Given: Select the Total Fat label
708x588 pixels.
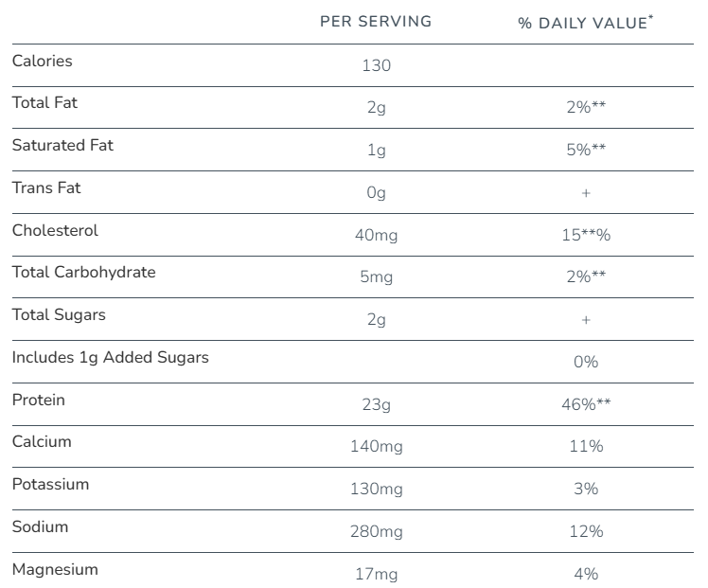Looking at the screenshot, I should click(44, 103).
